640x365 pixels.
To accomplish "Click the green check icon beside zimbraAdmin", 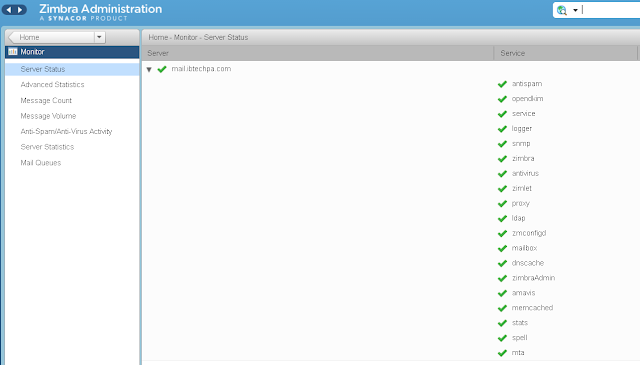I will point(502,278).
